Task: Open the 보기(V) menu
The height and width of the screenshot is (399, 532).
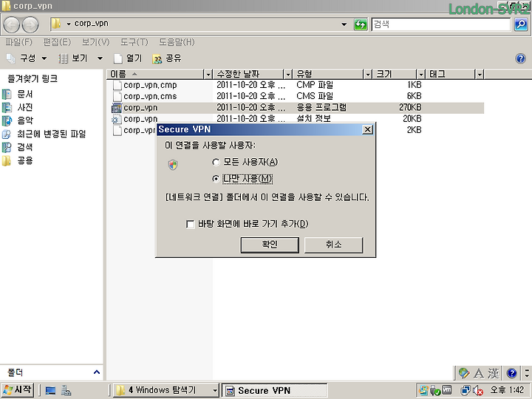Action: click(x=95, y=42)
